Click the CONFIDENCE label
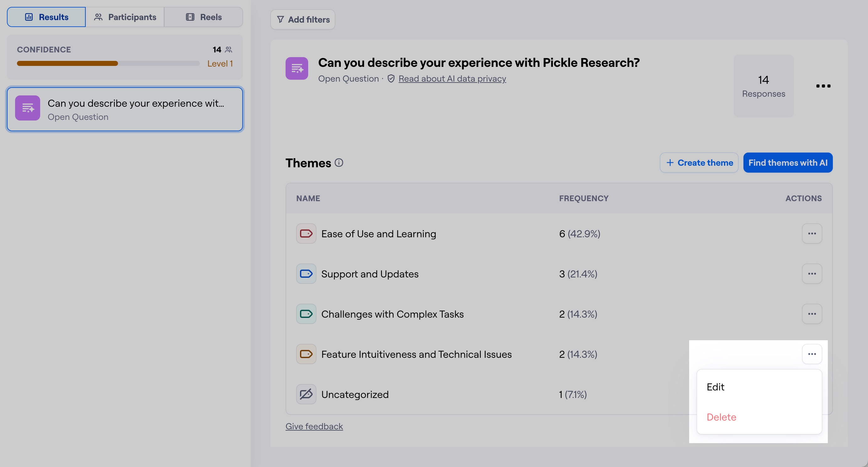 pyautogui.click(x=44, y=50)
